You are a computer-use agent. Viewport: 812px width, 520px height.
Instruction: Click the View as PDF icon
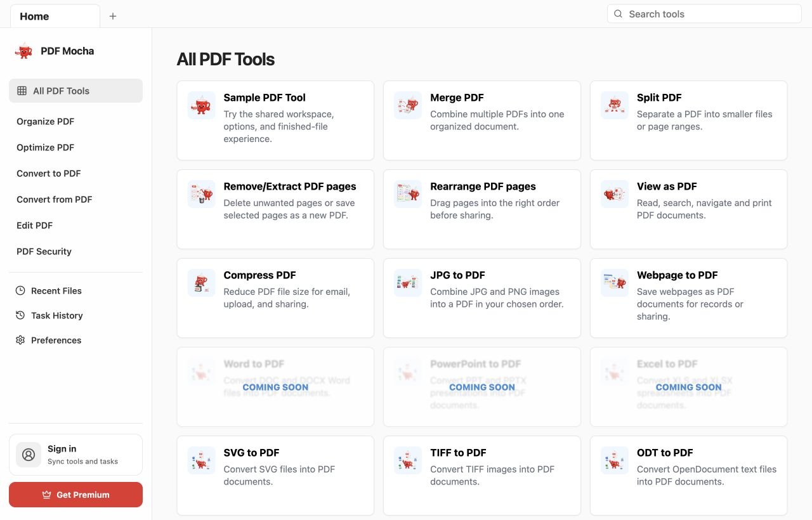[615, 194]
